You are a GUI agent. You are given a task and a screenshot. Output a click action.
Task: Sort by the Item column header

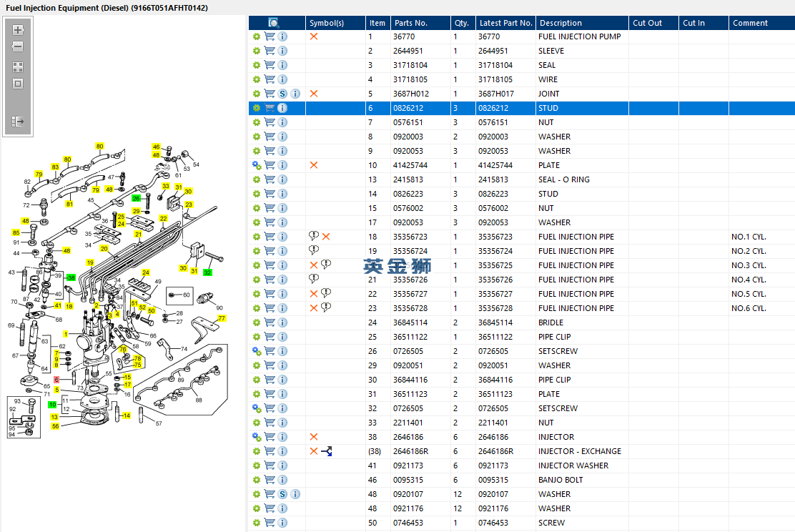pyautogui.click(x=377, y=23)
